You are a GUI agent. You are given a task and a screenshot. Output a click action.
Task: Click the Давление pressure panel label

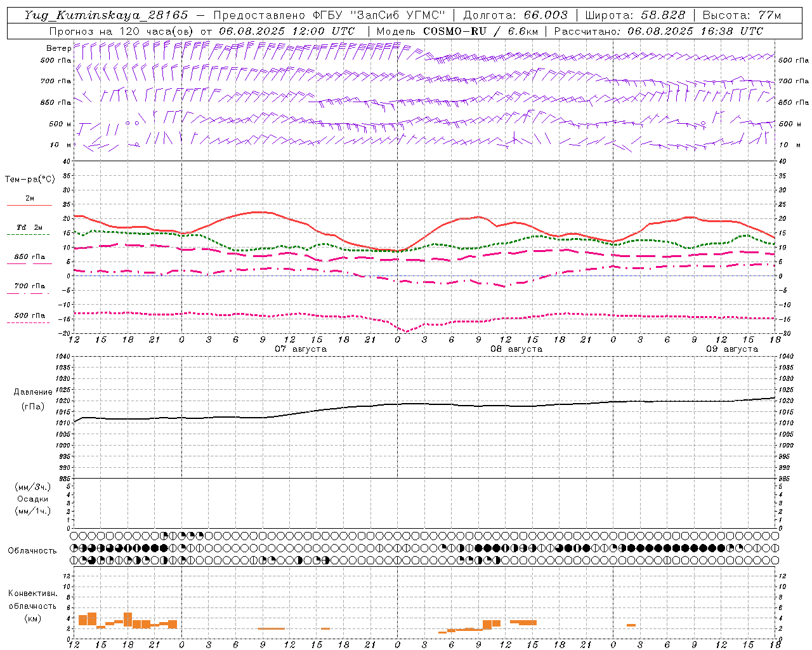(33, 392)
